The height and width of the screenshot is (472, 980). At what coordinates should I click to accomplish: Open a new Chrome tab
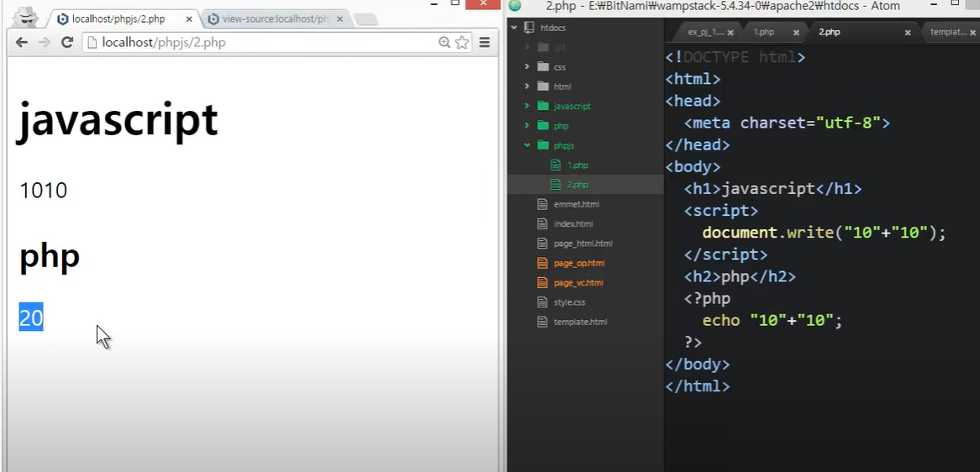[x=366, y=19]
